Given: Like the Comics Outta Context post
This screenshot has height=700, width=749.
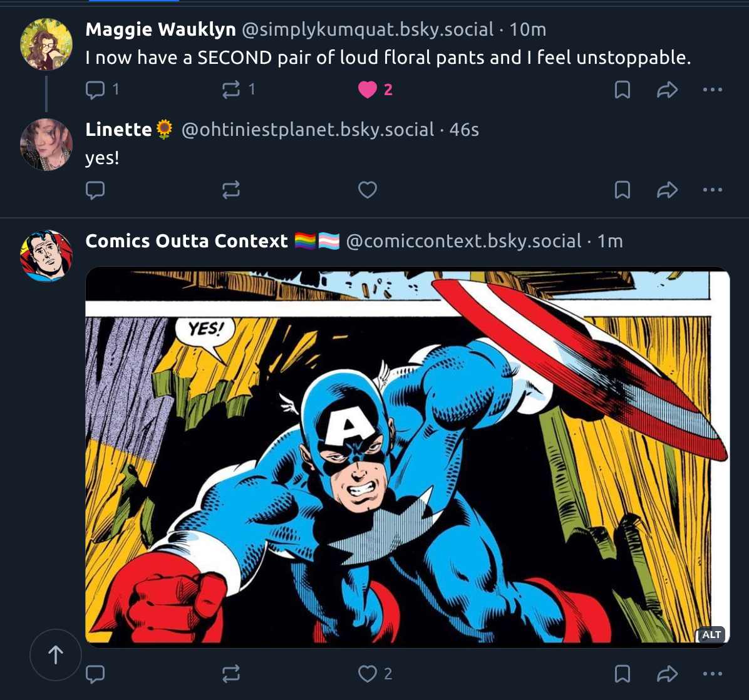Looking at the screenshot, I should pyautogui.click(x=368, y=674).
